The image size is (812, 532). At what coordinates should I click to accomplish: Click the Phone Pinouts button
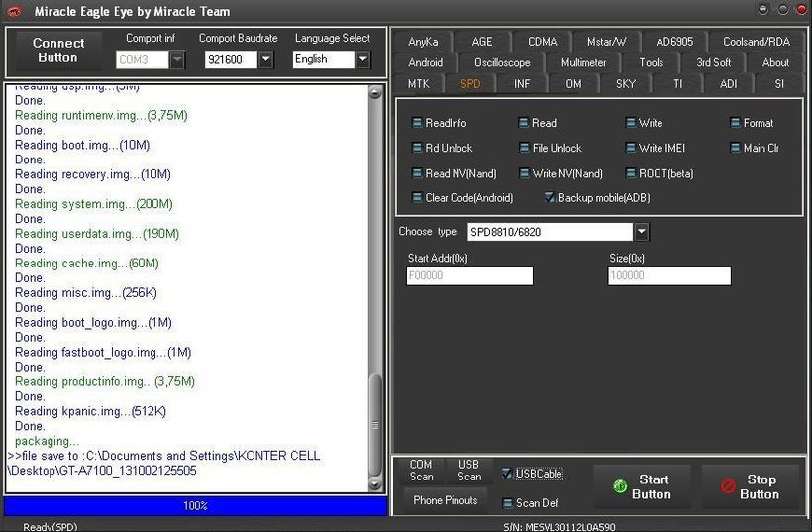pyautogui.click(x=445, y=500)
